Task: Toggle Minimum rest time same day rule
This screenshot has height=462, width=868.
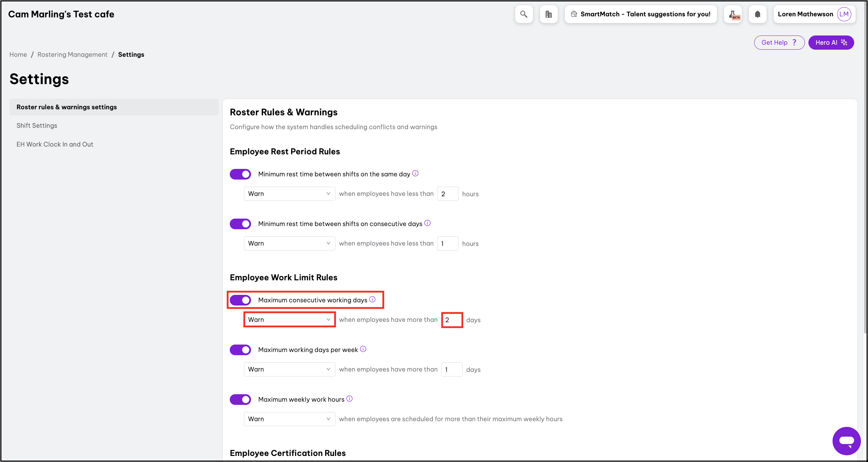Action: coord(240,174)
